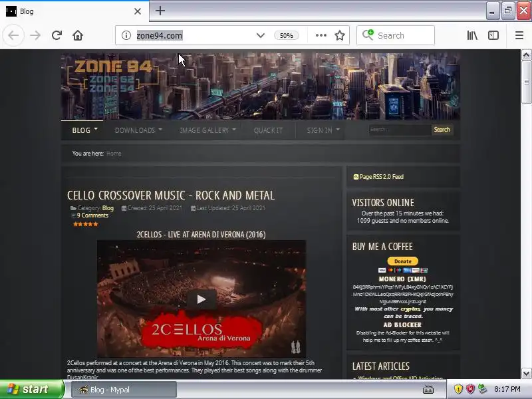This screenshot has height=399, width=532.
Task: Open the Page RSS 2.0 Feed link
Action: point(378,177)
